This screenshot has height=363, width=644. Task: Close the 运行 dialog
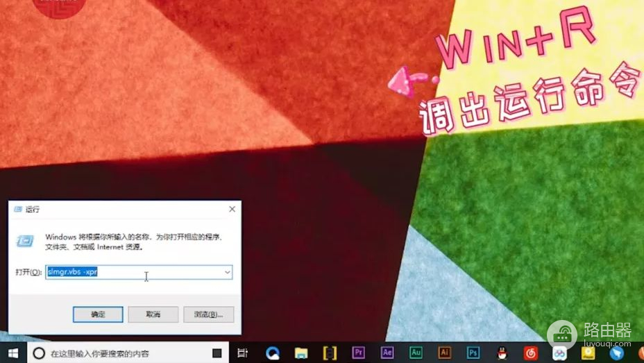tap(232, 209)
